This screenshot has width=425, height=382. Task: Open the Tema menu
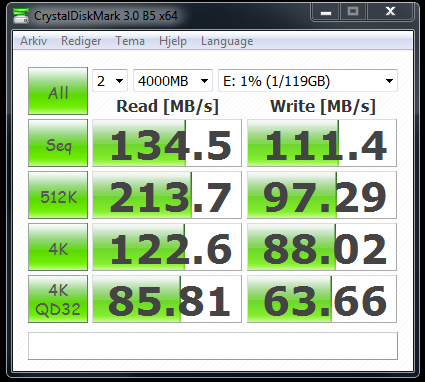tap(130, 41)
